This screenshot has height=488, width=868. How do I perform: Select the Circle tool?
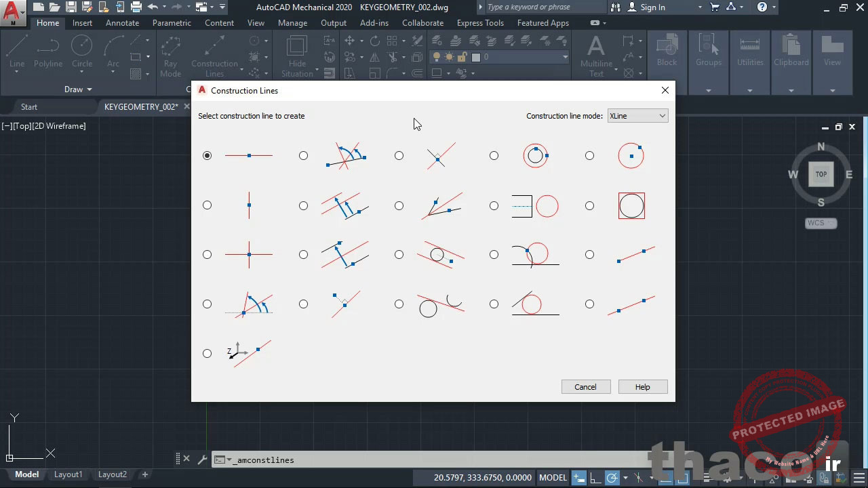point(82,52)
